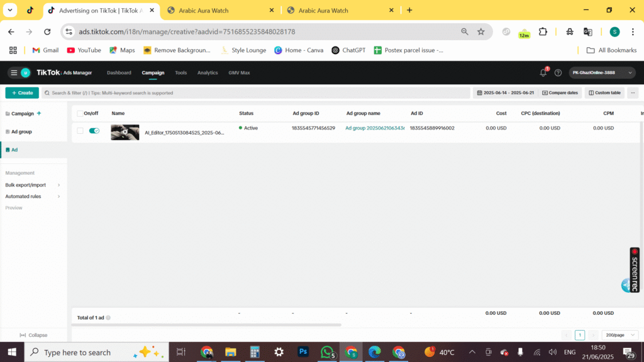Image resolution: width=644 pixels, height=362 pixels.
Task: Click the hamburger menu icon beside TikTok logo
Action: (x=14, y=73)
